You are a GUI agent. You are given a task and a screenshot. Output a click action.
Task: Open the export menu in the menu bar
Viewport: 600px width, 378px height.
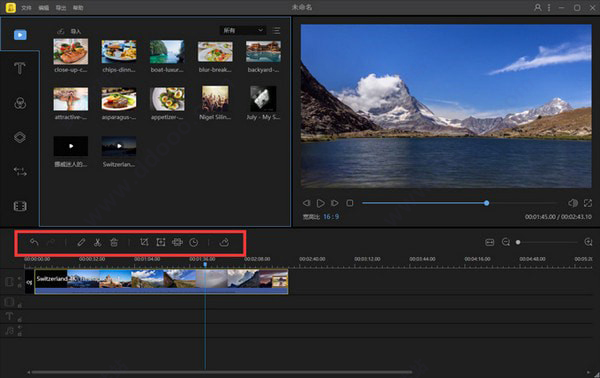(x=61, y=8)
